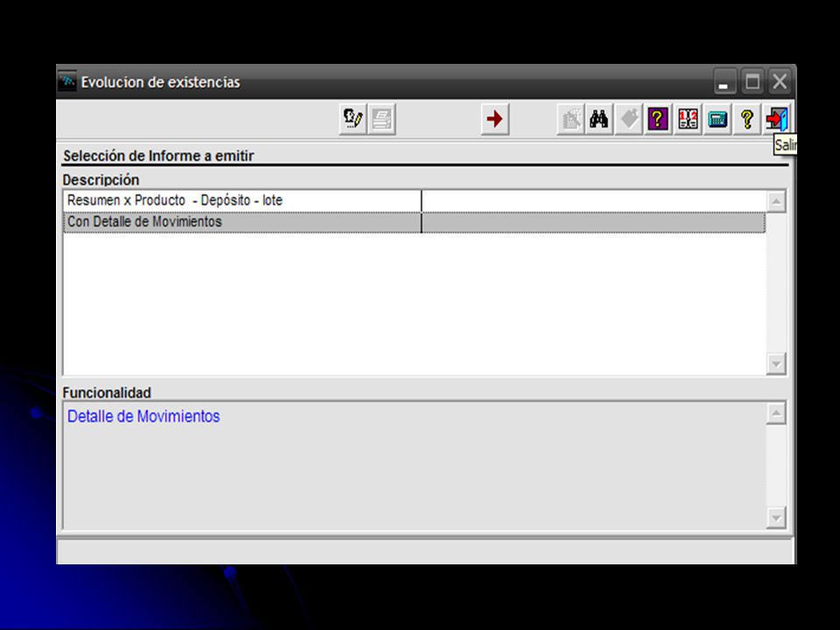Click the grayed-out printer icon

coord(381,119)
